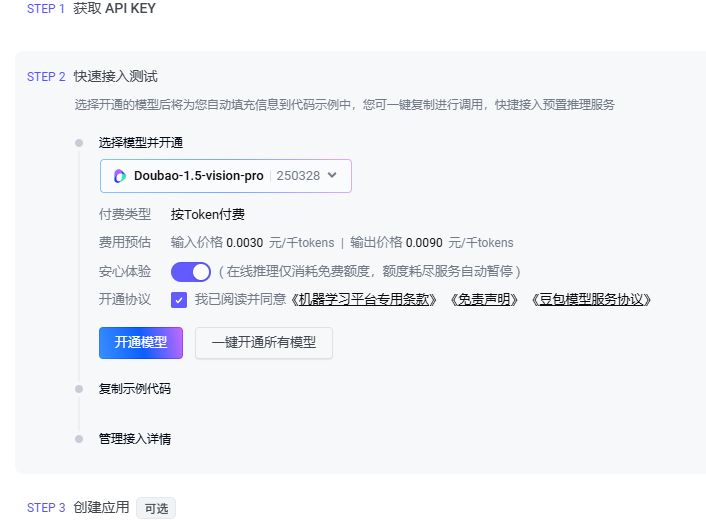This screenshot has height=524, width=706.
Task: Click the 按Token付费 payment type text
Action: pos(208,215)
